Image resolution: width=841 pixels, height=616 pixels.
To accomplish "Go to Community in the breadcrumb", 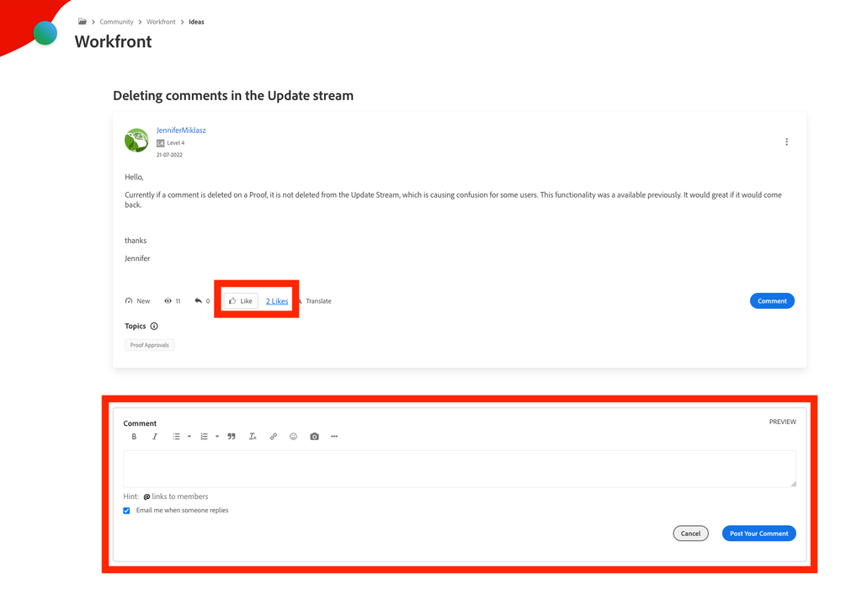I will click(x=116, y=22).
